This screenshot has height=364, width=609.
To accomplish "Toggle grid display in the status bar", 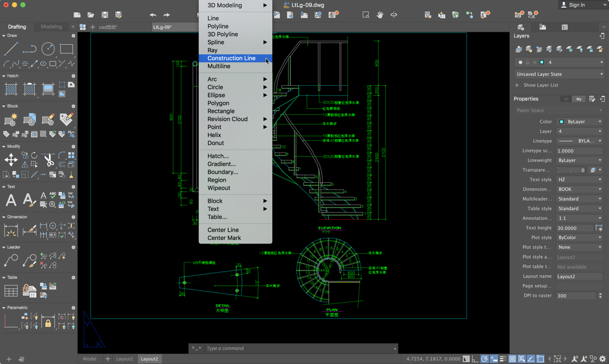I will pyautogui.click(x=512, y=358).
